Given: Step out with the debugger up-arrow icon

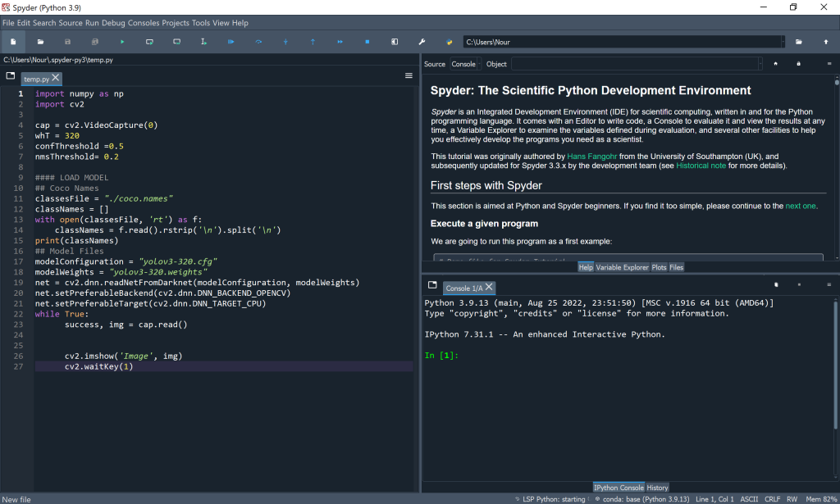Looking at the screenshot, I should (x=313, y=42).
